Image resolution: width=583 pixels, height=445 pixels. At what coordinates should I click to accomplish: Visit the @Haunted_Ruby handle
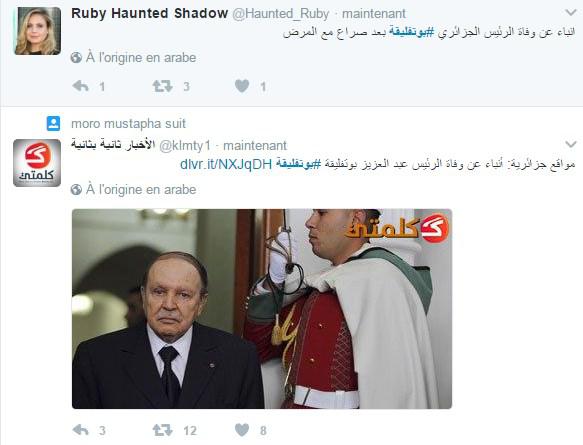pos(281,14)
